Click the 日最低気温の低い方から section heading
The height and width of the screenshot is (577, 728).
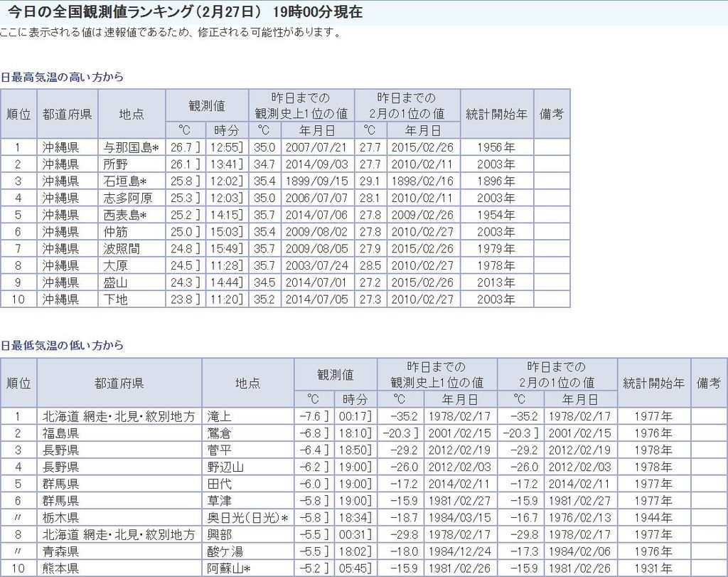[x=62, y=345]
